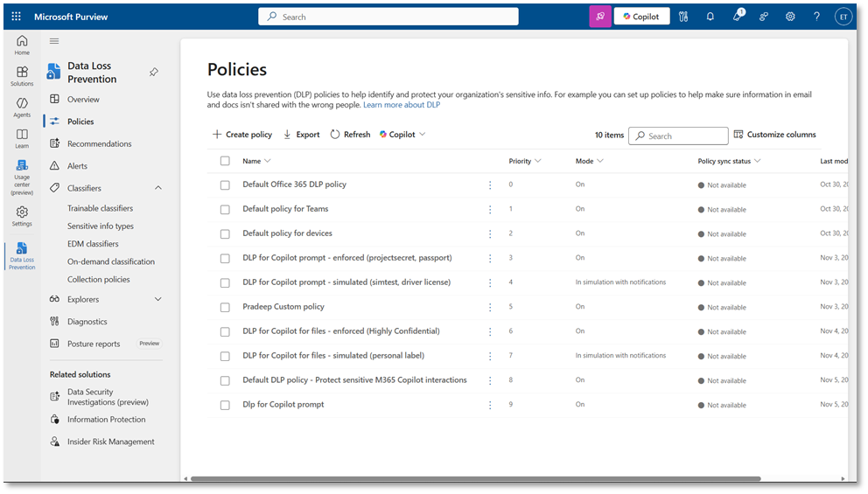Open the header tools icon beside Copilot
The image size is (868, 494).
point(683,17)
